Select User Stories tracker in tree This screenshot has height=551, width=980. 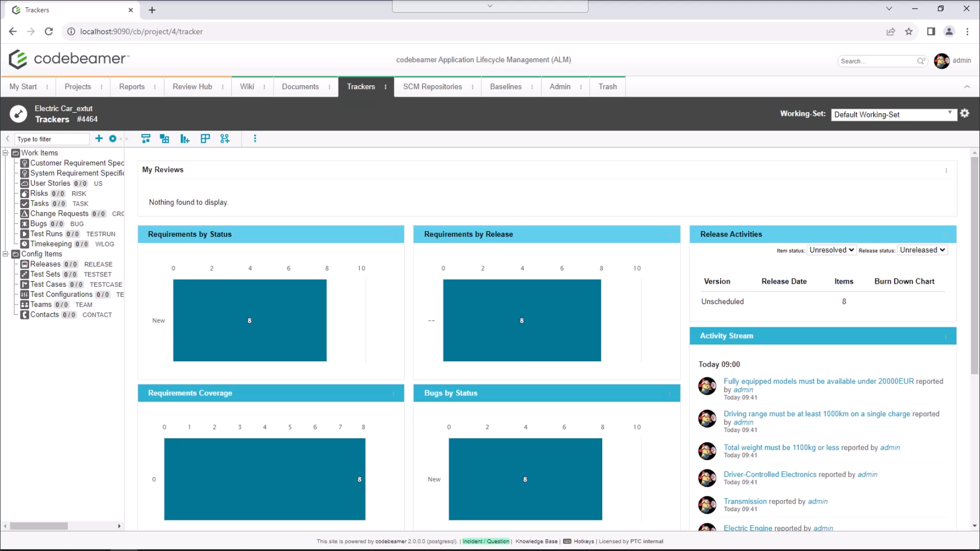click(50, 183)
